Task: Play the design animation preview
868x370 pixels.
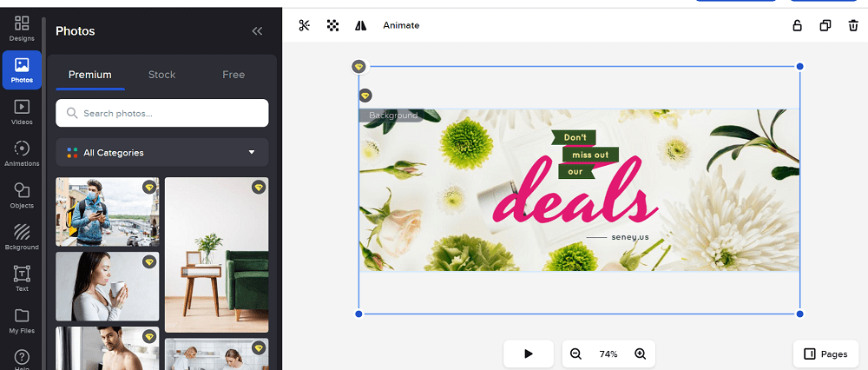Action: click(528, 354)
